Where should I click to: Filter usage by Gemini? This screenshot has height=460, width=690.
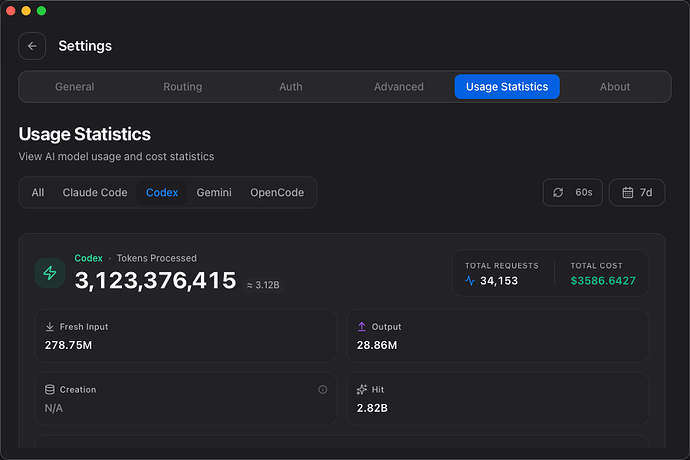214,192
